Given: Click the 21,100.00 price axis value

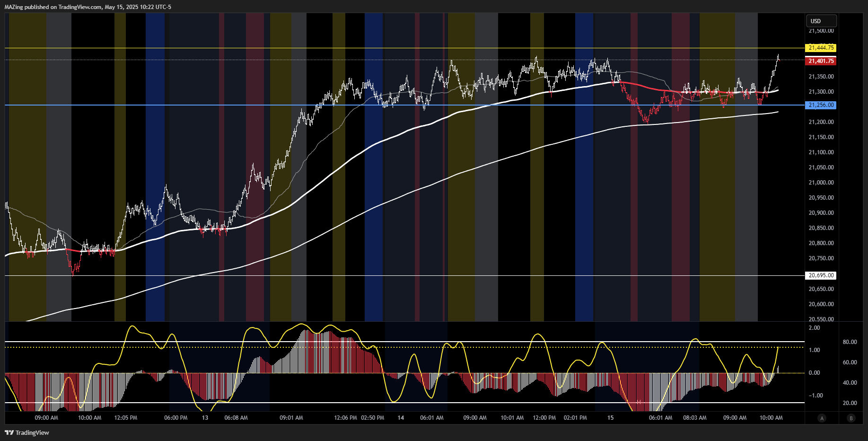Looking at the screenshot, I should coord(821,152).
